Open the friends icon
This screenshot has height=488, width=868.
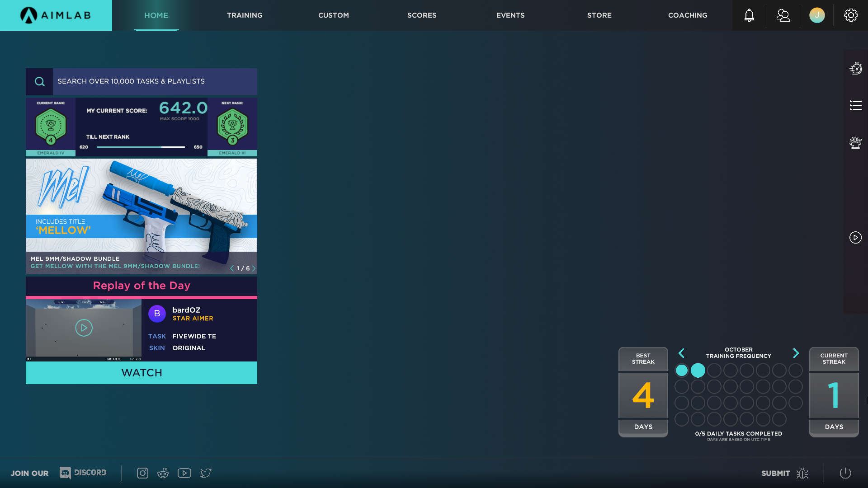pyautogui.click(x=783, y=15)
